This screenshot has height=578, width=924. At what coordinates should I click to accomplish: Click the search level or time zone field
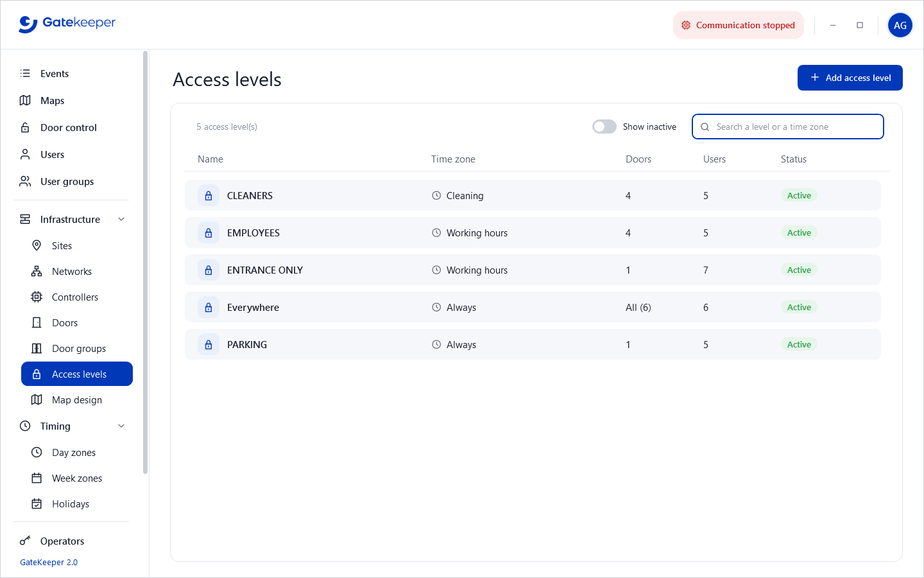point(788,127)
